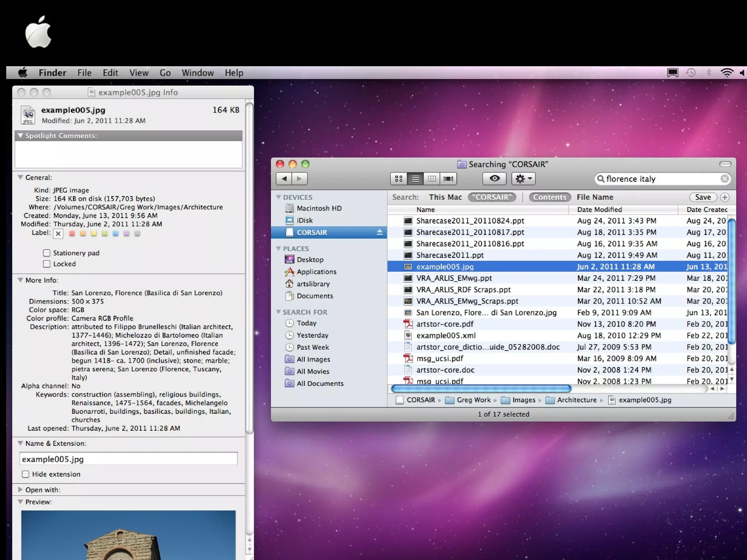Expand the Open with section

(x=20, y=490)
